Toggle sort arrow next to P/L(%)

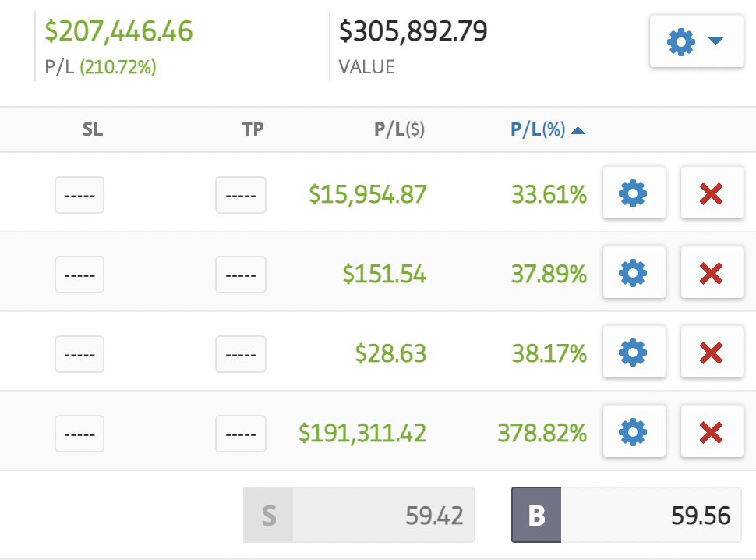tap(578, 131)
